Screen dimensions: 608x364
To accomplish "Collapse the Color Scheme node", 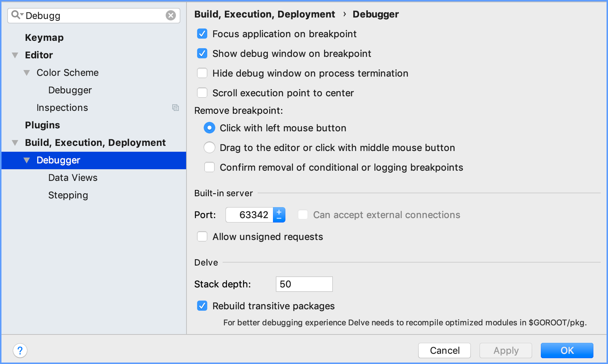I will 27,73.
